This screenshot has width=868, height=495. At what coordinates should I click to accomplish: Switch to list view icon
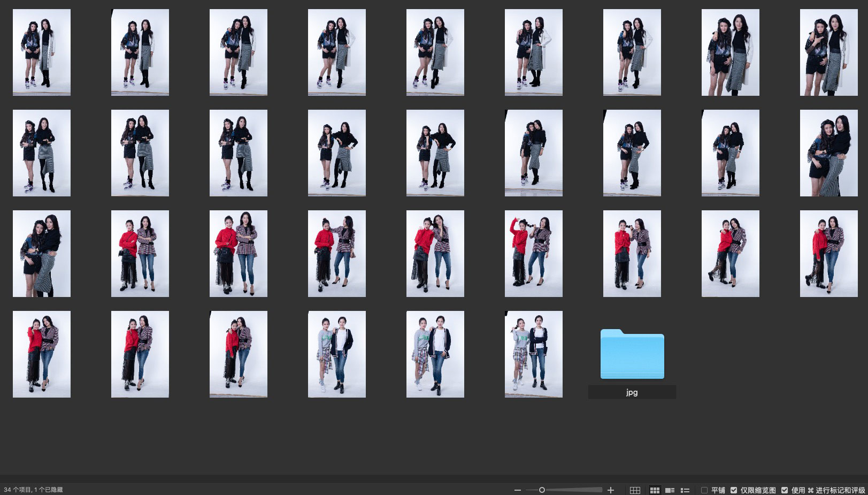(685, 490)
